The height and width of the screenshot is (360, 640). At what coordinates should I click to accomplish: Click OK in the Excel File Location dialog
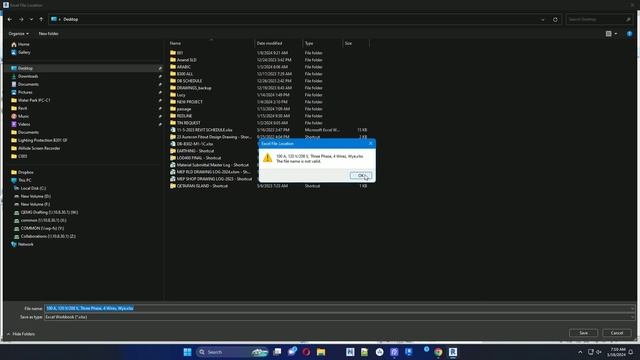click(360, 176)
